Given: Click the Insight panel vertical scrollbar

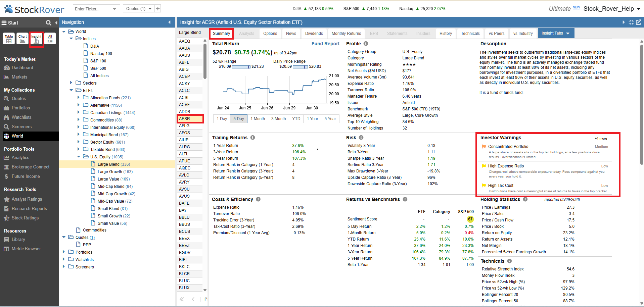Looking at the screenshot, I should tap(642, 104).
